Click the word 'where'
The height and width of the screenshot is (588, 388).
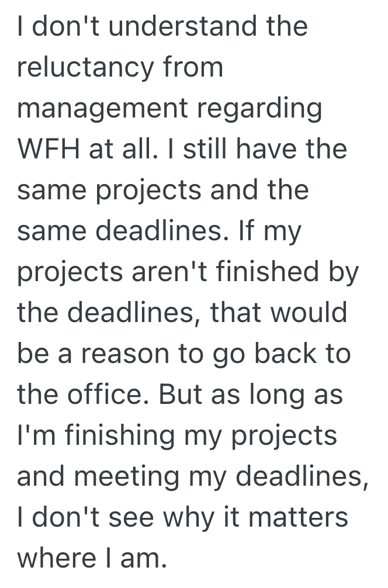[56, 559]
